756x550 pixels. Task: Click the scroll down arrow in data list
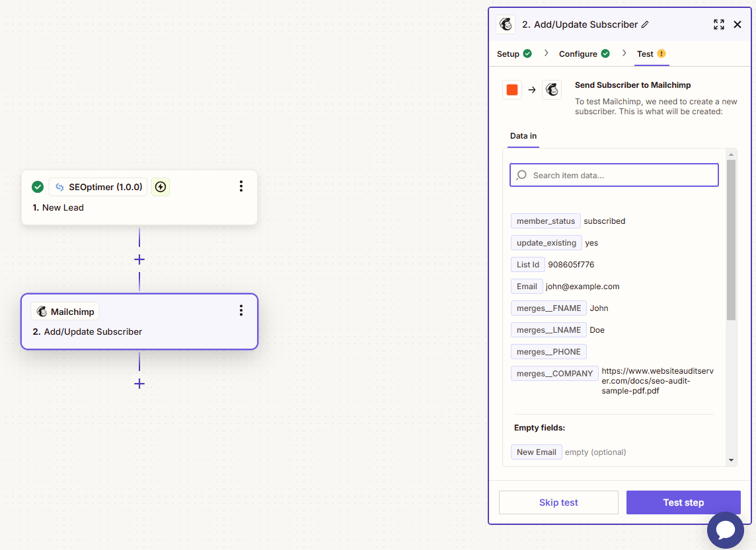point(731,460)
